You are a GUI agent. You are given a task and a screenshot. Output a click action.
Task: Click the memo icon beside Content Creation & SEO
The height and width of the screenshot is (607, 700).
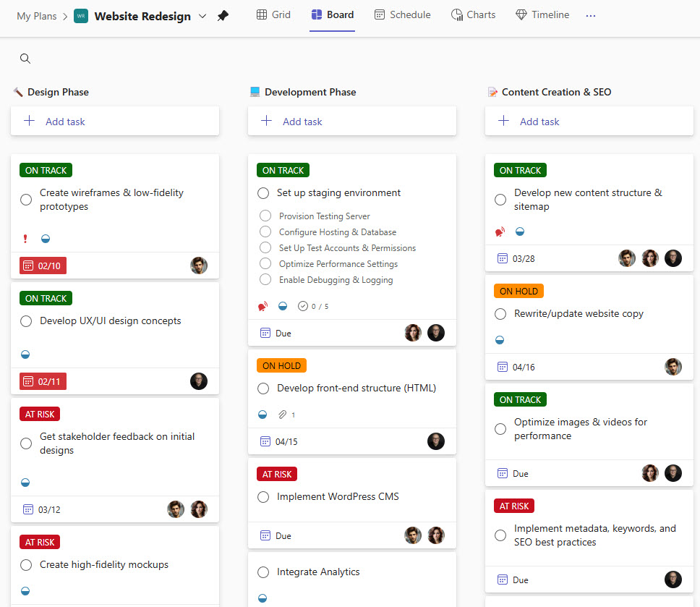(x=492, y=92)
